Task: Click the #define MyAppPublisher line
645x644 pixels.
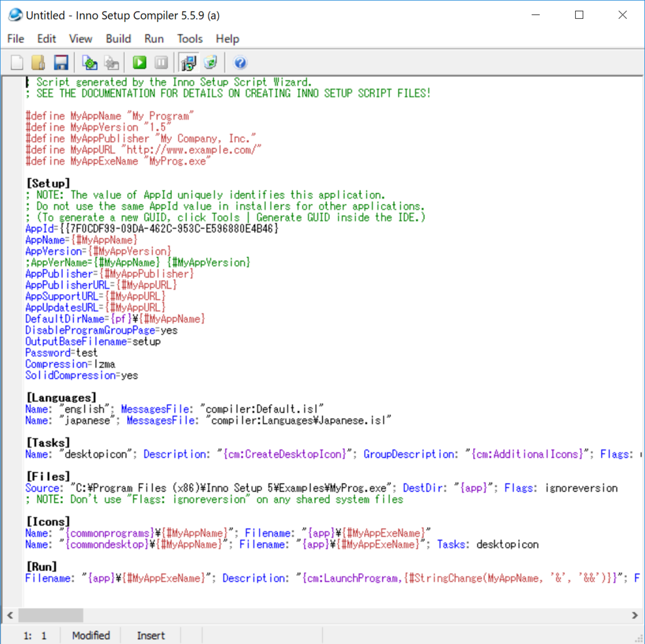Action: coord(140,138)
